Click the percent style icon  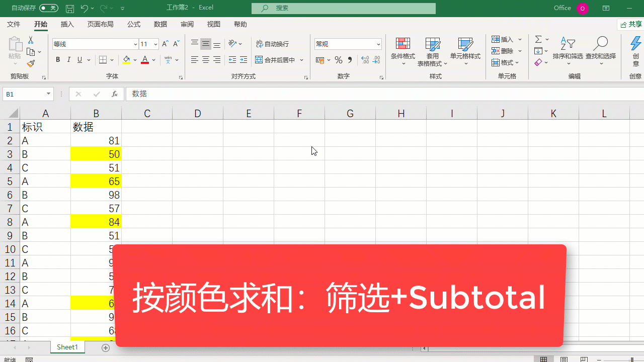click(x=339, y=60)
